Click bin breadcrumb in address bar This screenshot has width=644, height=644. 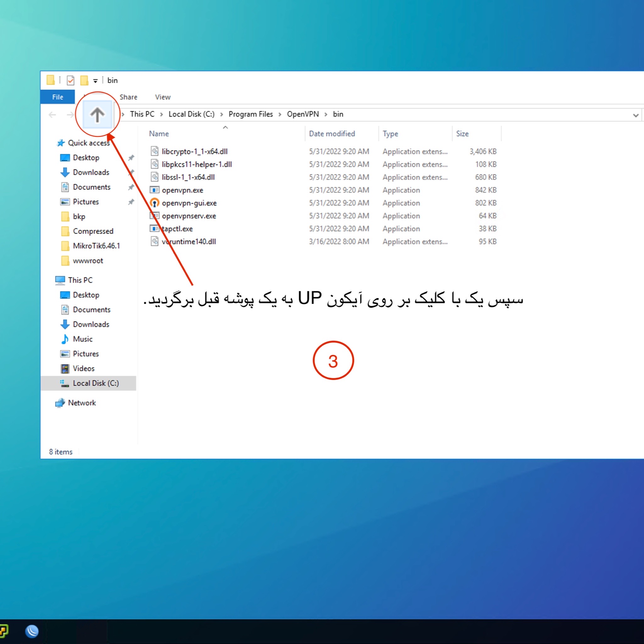[x=338, y=114]
